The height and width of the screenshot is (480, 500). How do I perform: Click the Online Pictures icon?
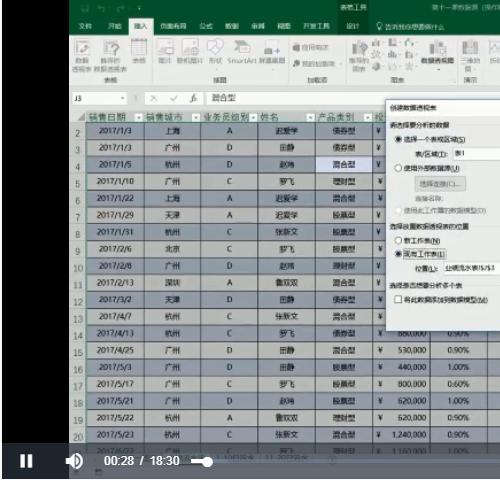coord(190,51)
